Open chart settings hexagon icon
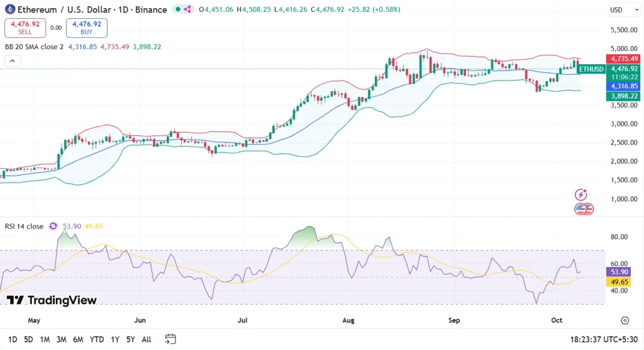This screenshot has height=350, width=644. [625, 320]
